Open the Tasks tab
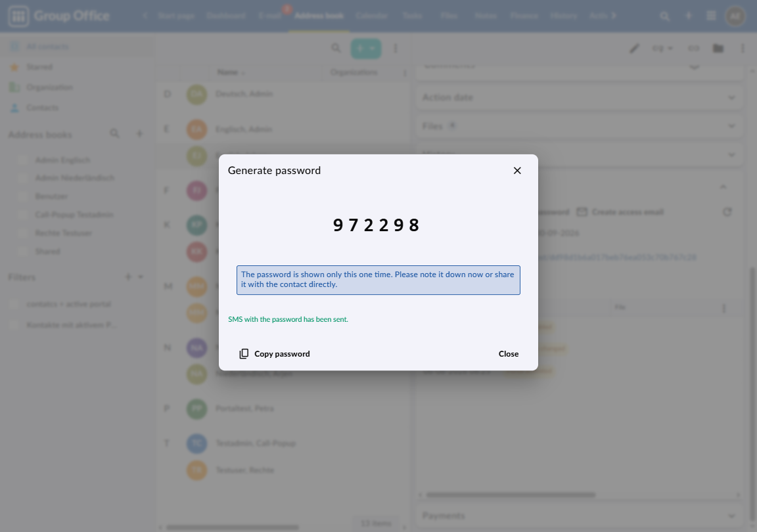 412,16
